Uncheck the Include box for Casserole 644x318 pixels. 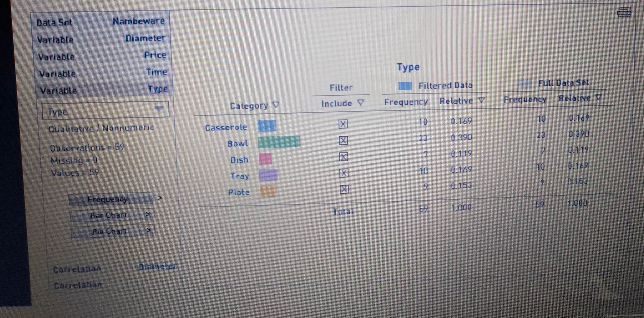point(343,124)
